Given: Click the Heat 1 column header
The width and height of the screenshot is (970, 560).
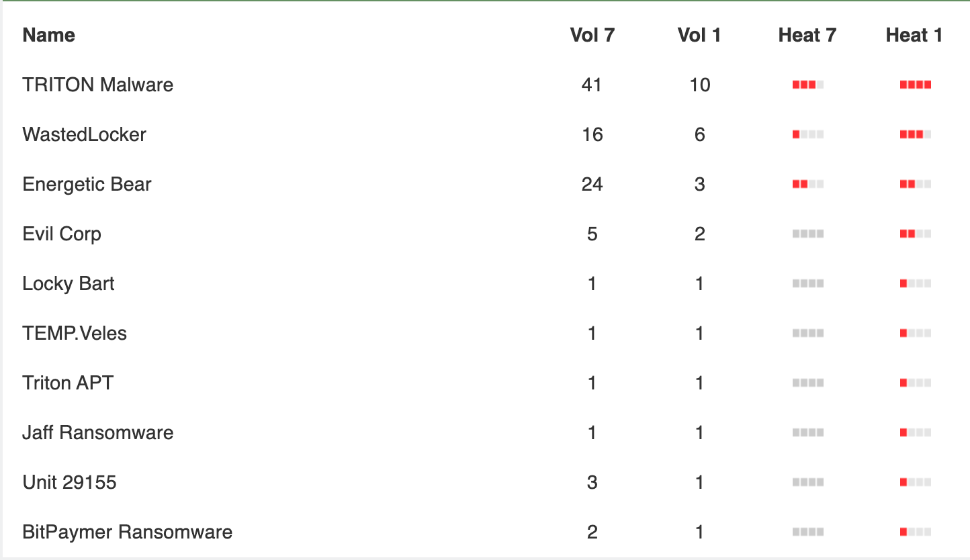Looking at the screenshot, I should [914, 35].
